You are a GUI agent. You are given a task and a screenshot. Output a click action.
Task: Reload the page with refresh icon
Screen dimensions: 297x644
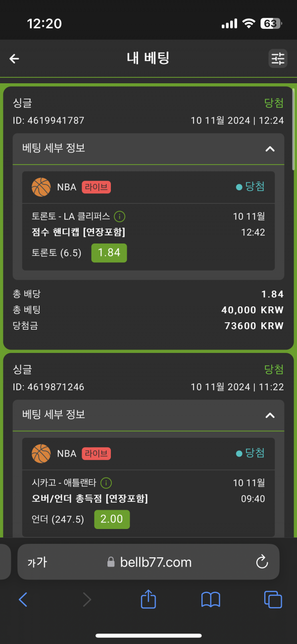pyautogui.click(x=262, y=562)
